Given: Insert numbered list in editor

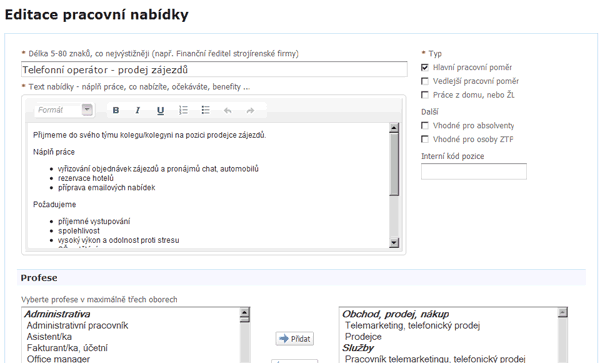Looking at the screenshot, I should [x=183, y=111].
